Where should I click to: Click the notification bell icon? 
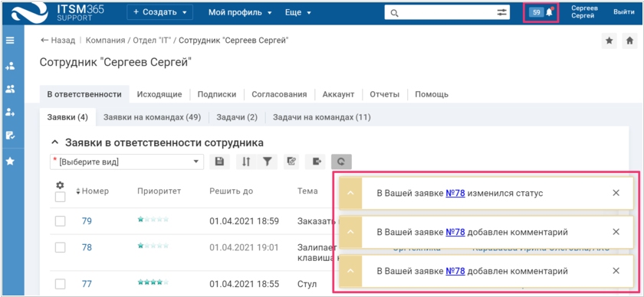click(x=550, y=12)
